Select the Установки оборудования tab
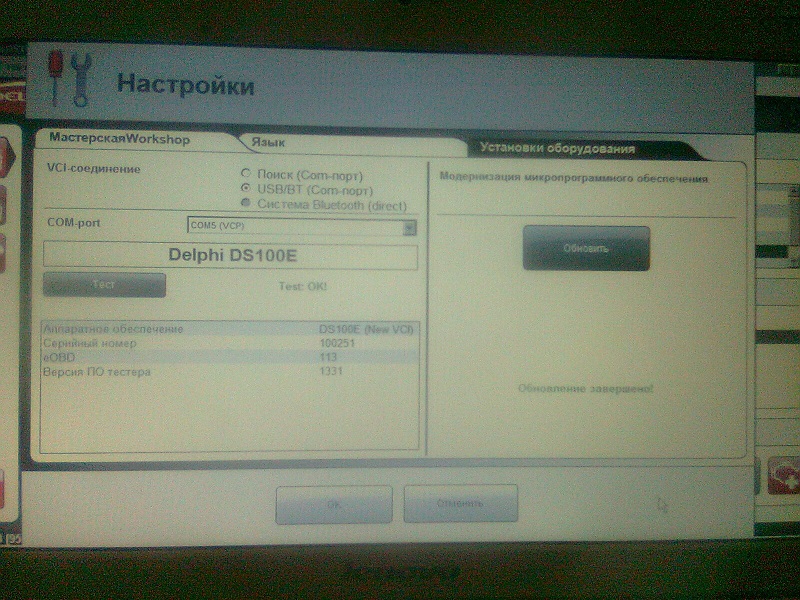Viewport: 800px width, 600px height. 558,148
